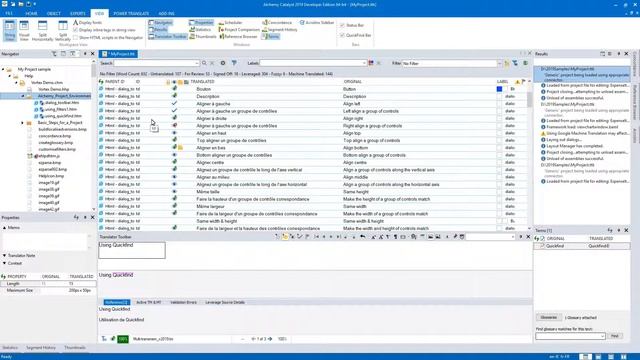Screen dimensions: 640x360
Task: Open Segment History bottom panel tab
Action: (x=41, y=348)
